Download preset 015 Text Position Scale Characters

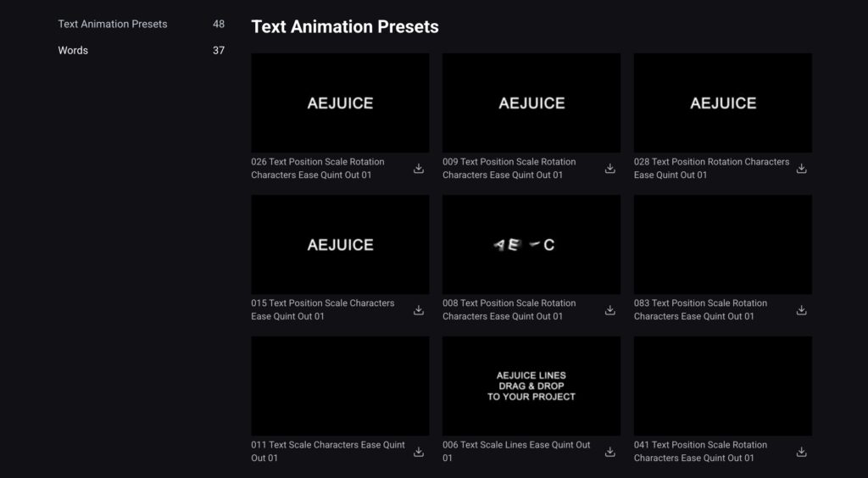(419, 310)
